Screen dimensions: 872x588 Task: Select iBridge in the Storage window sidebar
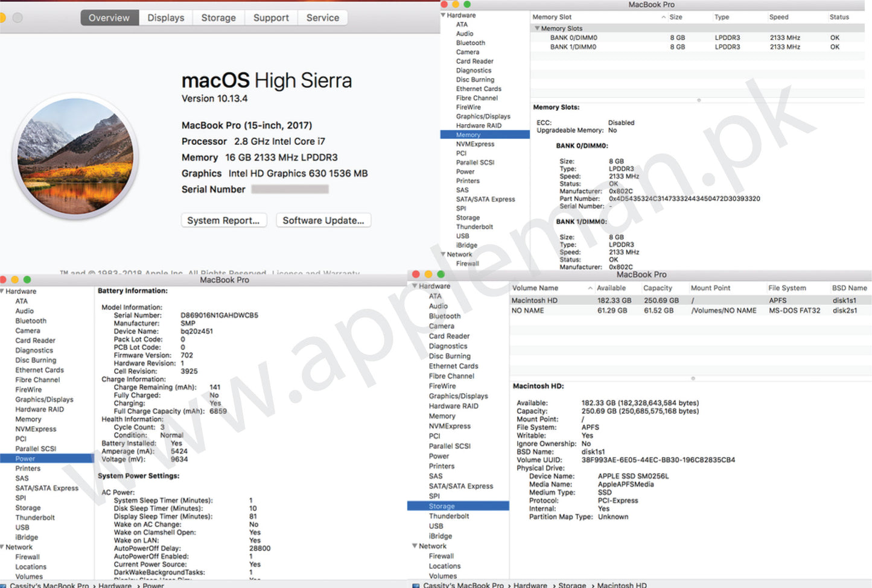point(440,536)
